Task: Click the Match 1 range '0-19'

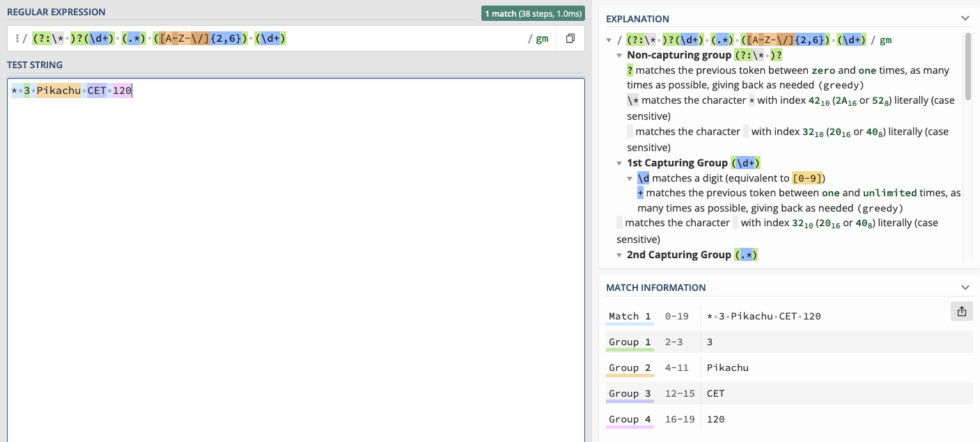Action: coord(677,316)
